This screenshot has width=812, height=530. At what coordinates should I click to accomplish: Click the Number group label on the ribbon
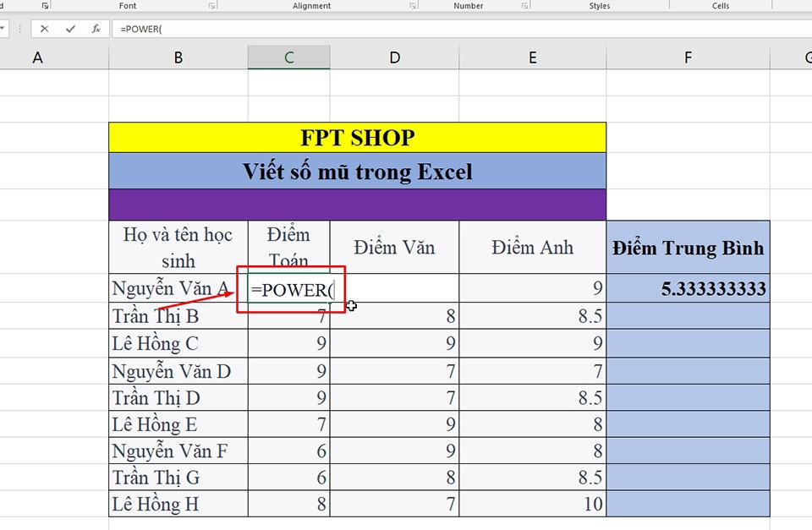[x=468, y=6]
